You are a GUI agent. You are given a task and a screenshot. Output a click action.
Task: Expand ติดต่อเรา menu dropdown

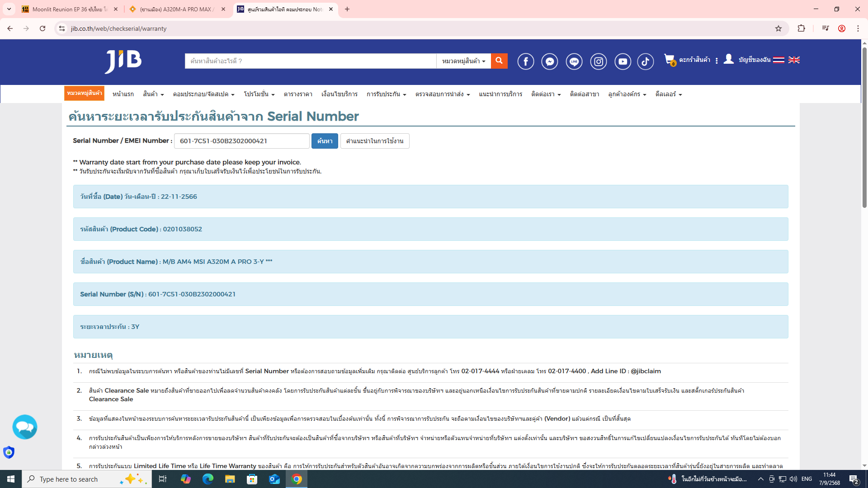pos(546,94)
